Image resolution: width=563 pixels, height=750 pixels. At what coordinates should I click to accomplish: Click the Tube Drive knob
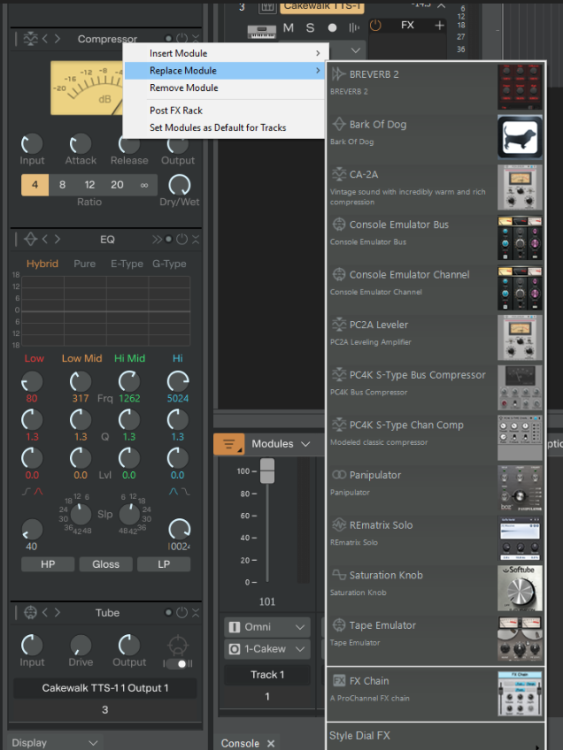click(80, 645)
